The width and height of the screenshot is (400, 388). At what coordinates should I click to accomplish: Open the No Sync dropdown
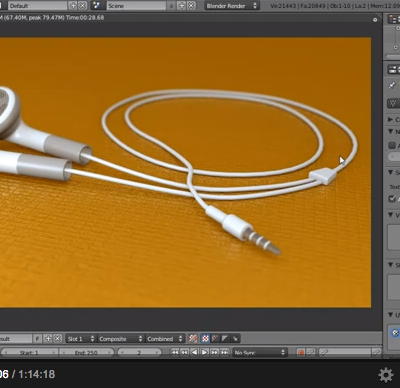point(260,352)
